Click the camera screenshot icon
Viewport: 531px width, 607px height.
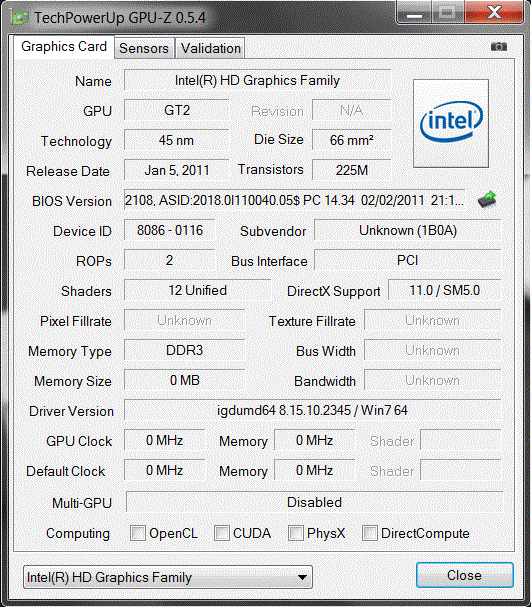(x=498, y=47)
